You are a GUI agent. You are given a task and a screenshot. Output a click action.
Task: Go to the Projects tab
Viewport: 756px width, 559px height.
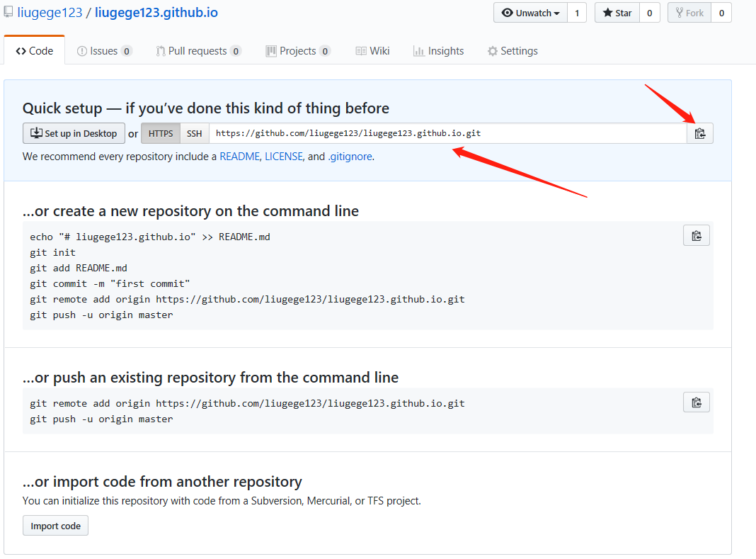298,51
